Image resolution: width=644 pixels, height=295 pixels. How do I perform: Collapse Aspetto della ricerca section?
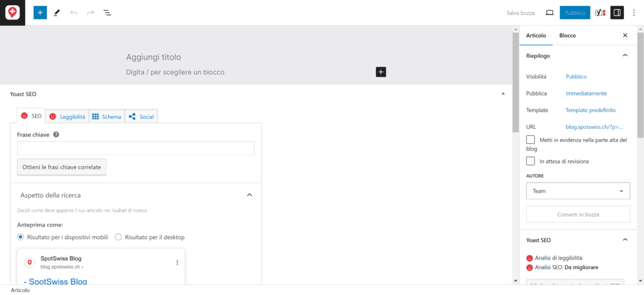[249, 195]
